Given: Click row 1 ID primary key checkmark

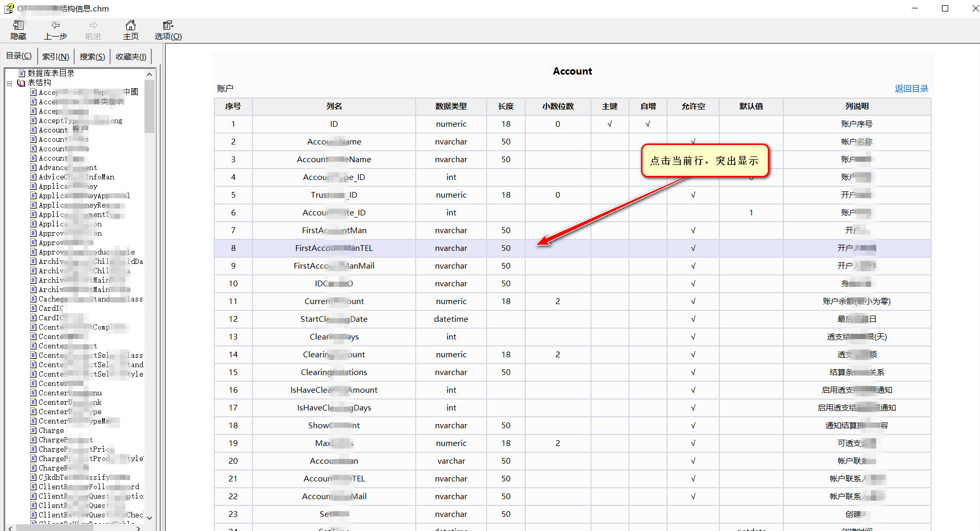Looking at the screenshot, I should [609, 124].
